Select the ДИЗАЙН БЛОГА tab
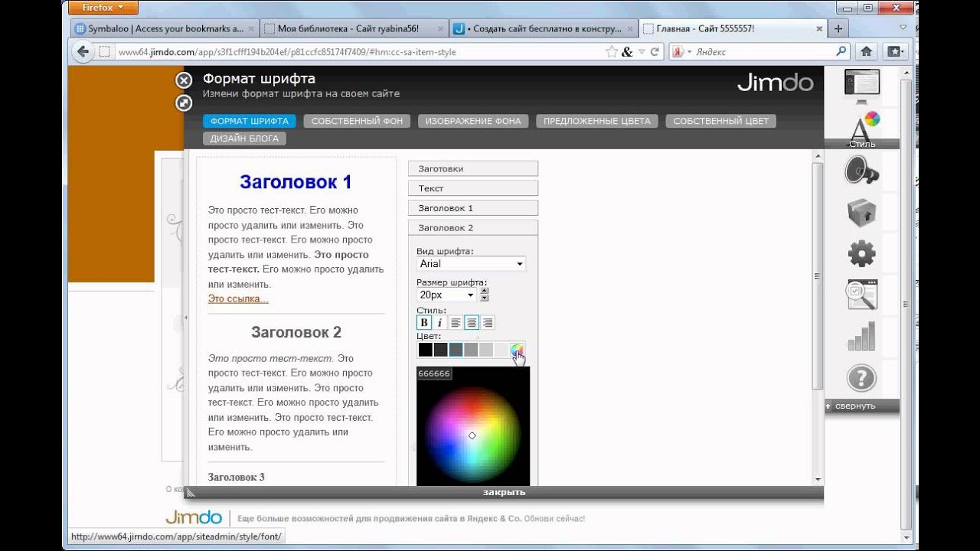980x551 pixels. [x=245, y=139]
